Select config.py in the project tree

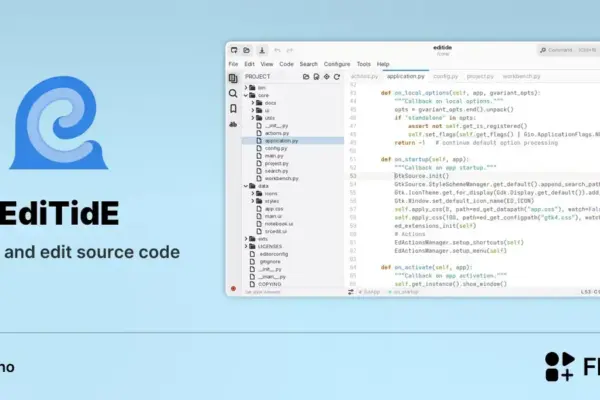coord(276,149)
